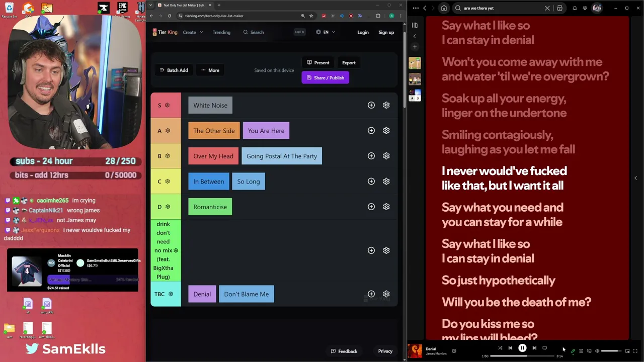
Task: Add an item to the D tier
Action: click(x=371, y=207)
